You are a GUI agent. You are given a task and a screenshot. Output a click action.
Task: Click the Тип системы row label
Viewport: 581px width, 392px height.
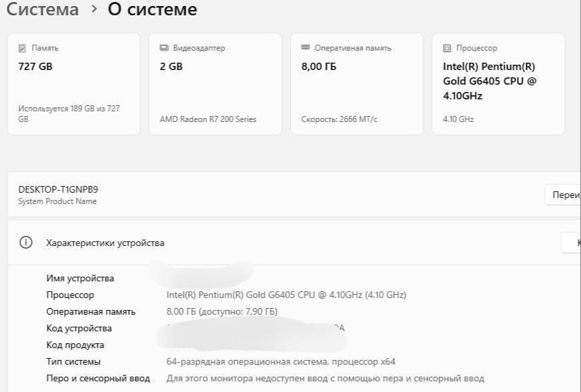[x=73, y=362]
